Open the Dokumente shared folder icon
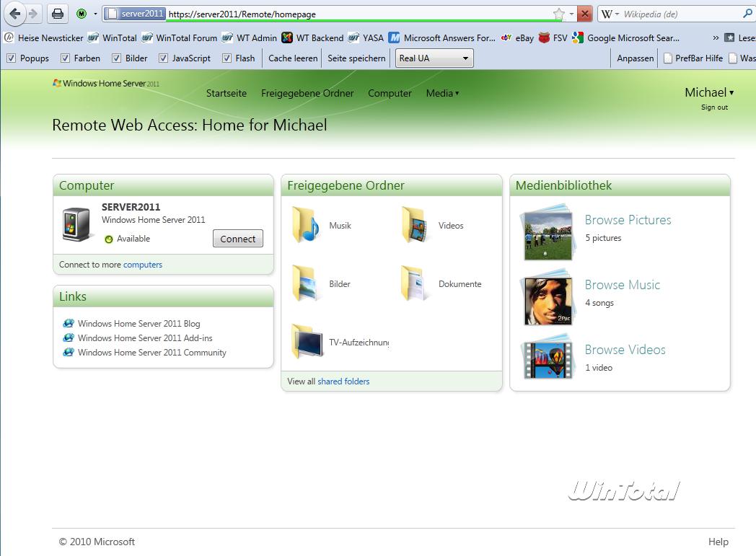 tap(415, 284)
